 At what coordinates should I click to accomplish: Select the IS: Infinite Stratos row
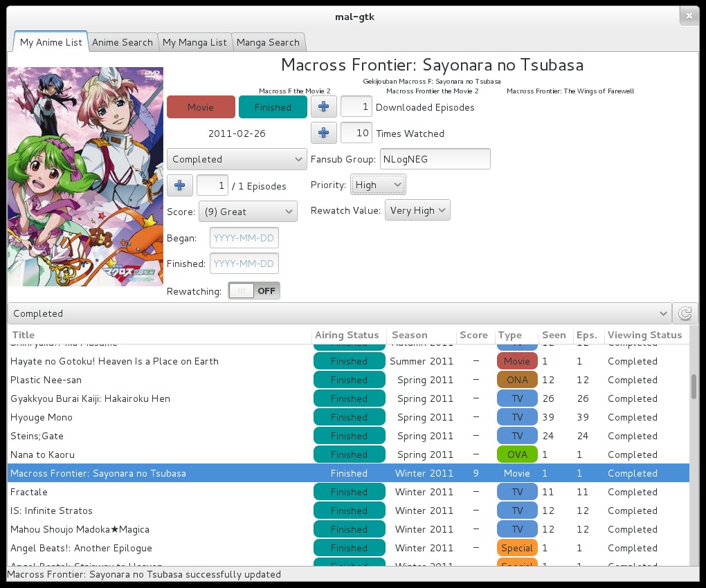point(348,511)
